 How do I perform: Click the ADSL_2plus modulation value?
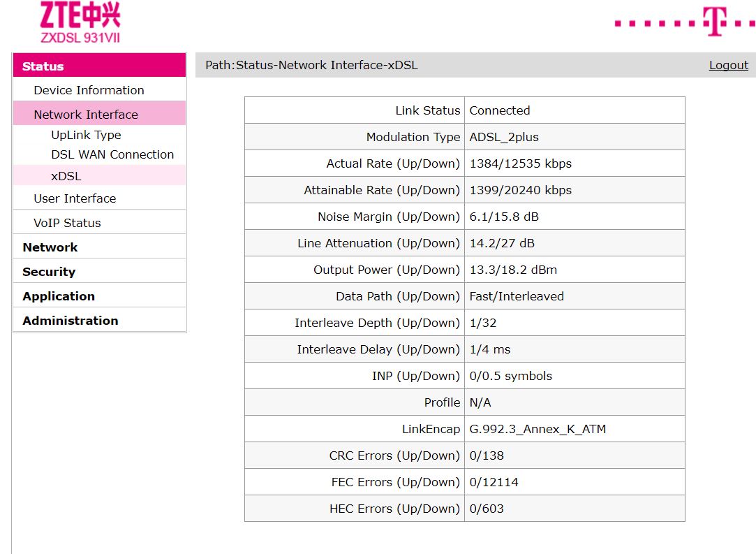504,137
